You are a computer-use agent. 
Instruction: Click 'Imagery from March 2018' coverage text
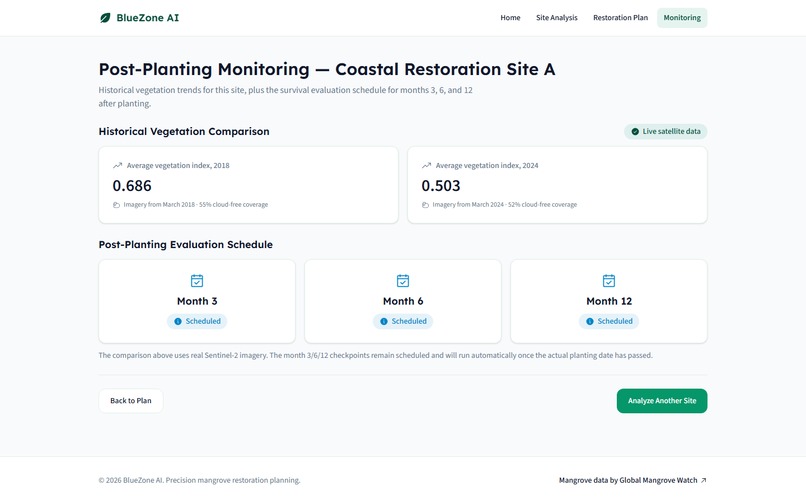pyautogui.click(x=195, y=205)
